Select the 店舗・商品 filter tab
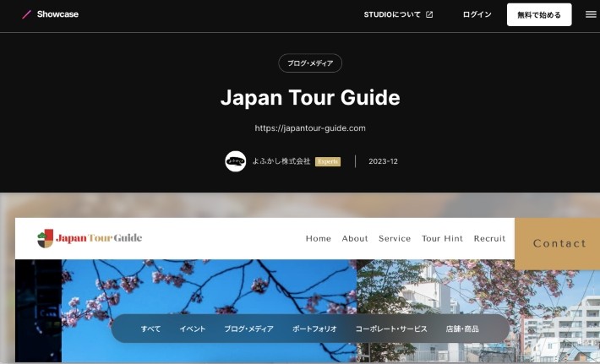The image size is (600, 364). tap(462, 329)
